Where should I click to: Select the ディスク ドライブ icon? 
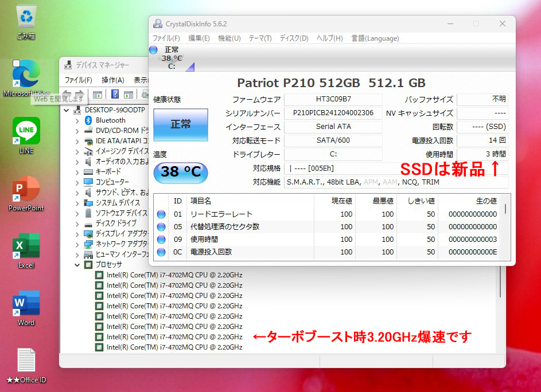click(88, 224)
